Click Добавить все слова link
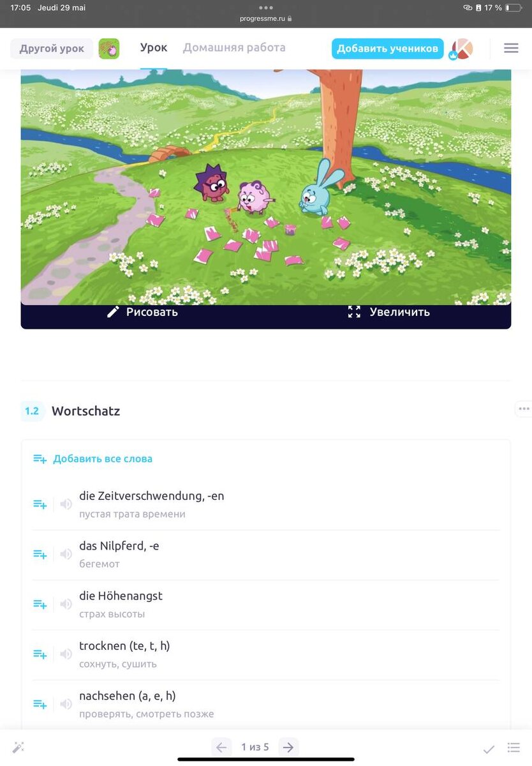532x766 pixels. 102,458
